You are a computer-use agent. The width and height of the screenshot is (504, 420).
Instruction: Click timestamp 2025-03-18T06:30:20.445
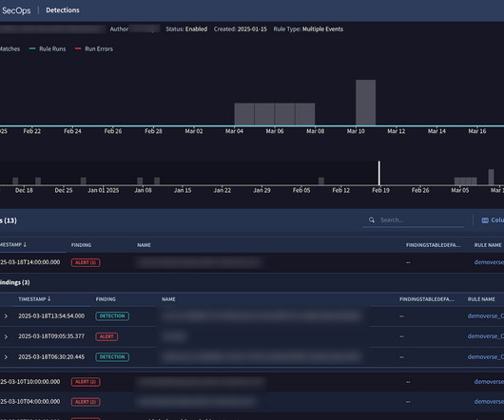(x=51, y=356)
